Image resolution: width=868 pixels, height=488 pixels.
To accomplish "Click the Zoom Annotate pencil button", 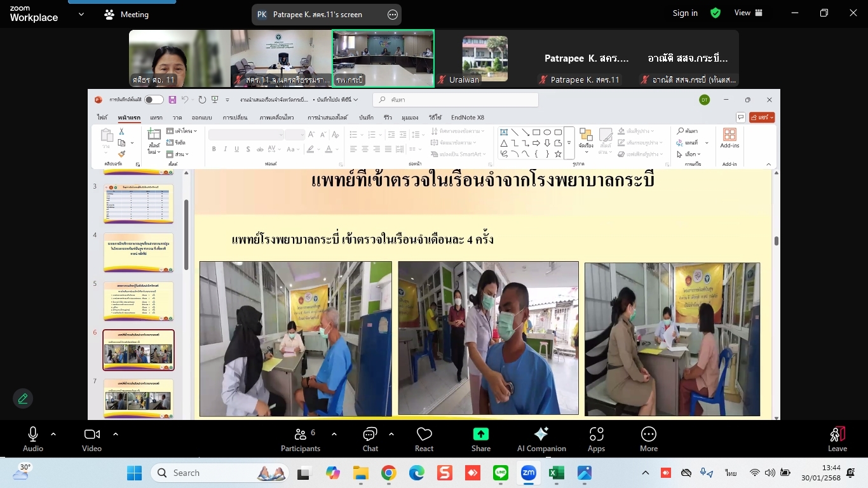I will [23, 398].
